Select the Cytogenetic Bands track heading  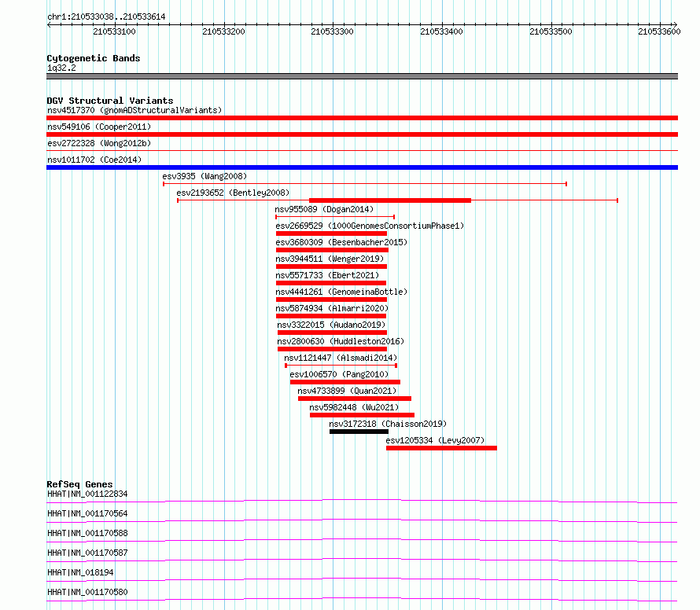click(x=94, y=58)
